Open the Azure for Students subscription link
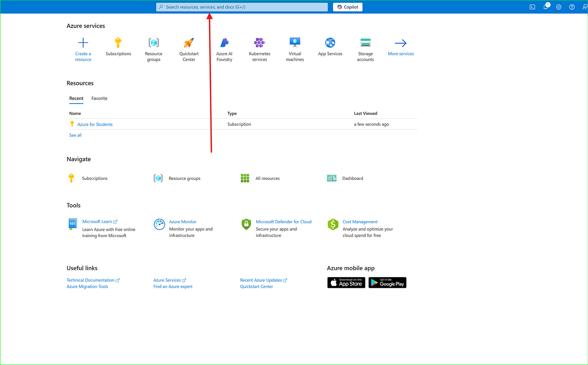 coord(95,124)
